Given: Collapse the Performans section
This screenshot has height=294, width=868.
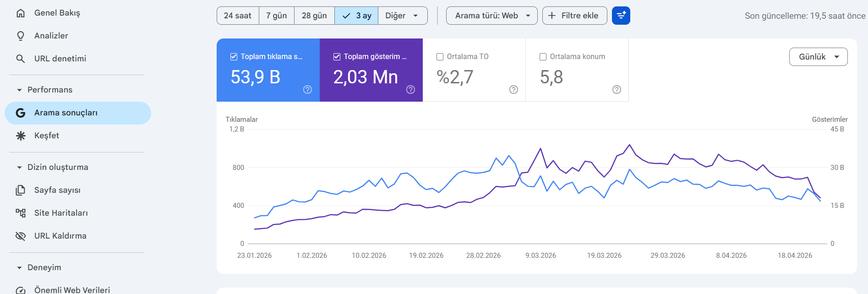Looking at the screenshot, I should click(x=19, y=90).
